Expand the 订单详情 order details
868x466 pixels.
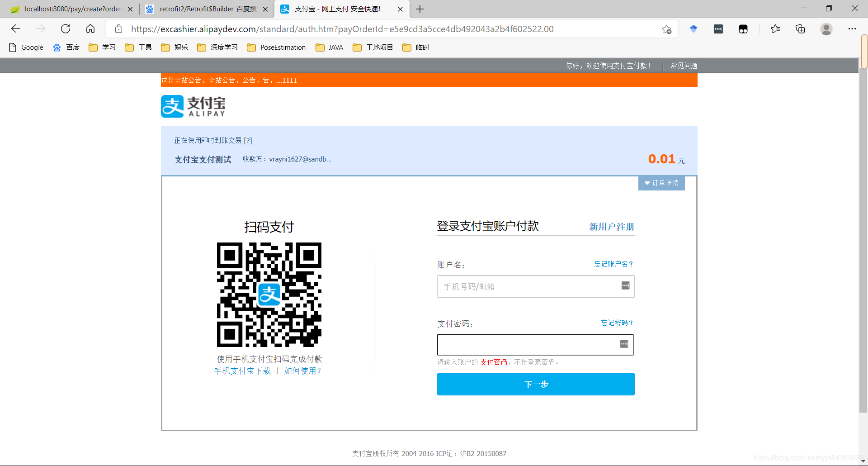coord(661,183)
